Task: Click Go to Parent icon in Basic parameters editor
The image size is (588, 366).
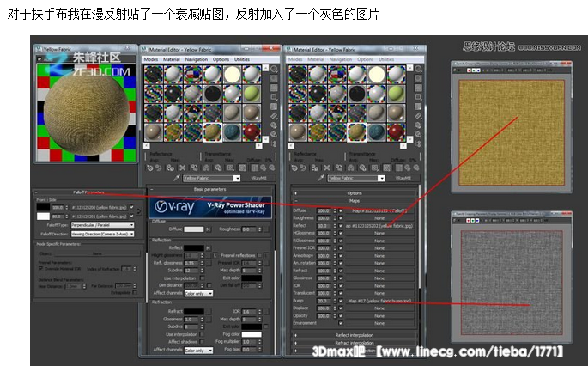Action: click(x=264, y=168)
